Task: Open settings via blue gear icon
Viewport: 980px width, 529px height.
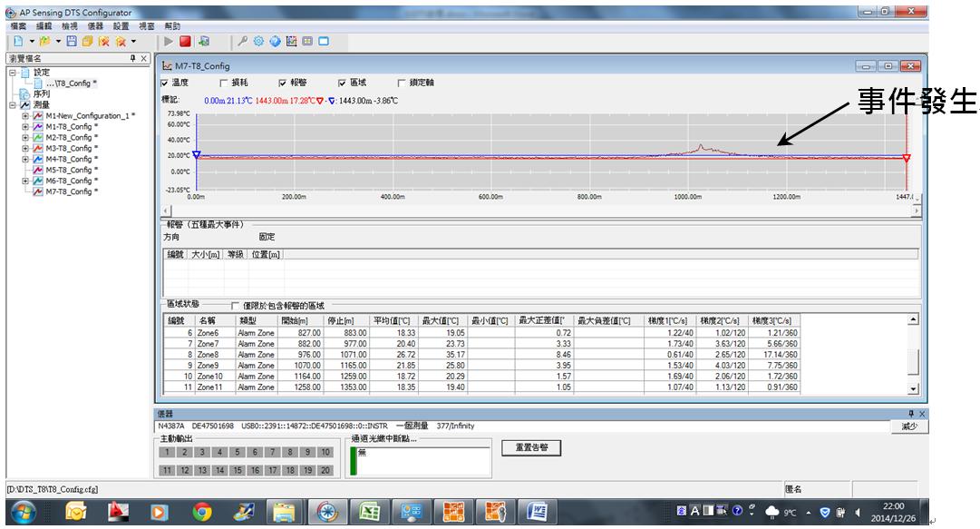Action: 258,42
